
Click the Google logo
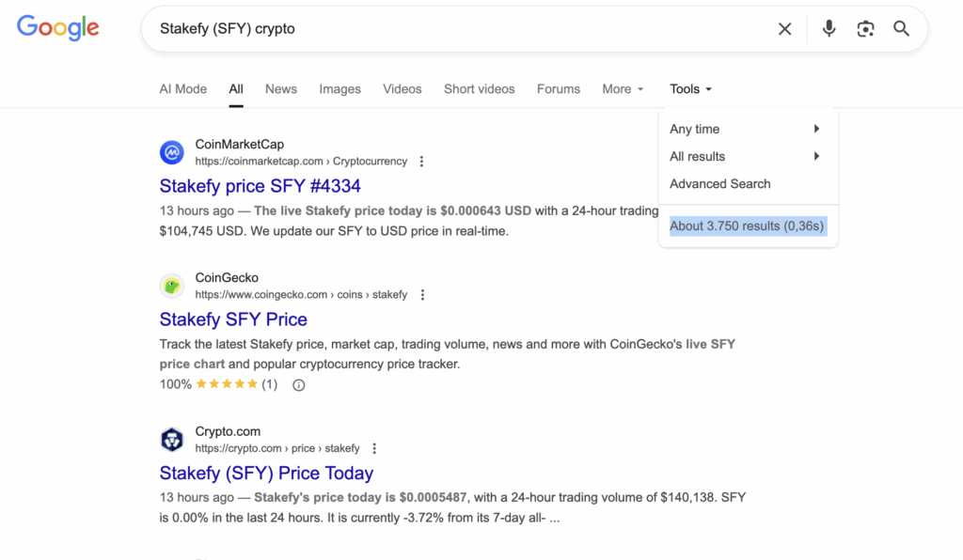(57, 28)
